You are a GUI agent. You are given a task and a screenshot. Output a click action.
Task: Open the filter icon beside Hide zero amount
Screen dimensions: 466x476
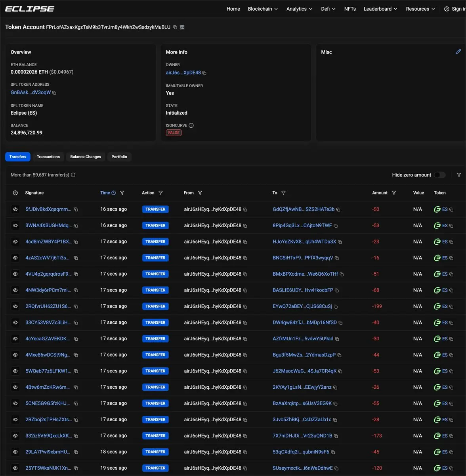pos(459,175)
